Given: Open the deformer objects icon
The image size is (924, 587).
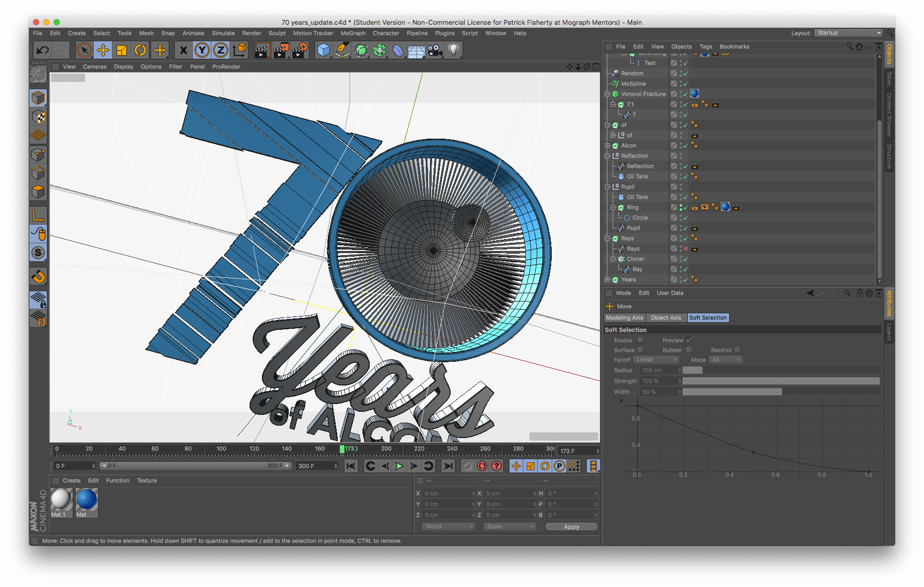Looking at the screenshot, I should [398, 50].
